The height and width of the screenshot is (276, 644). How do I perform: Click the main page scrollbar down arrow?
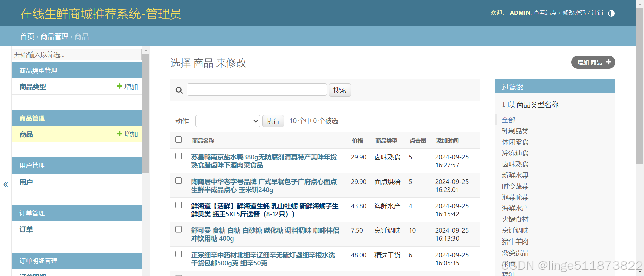pyautogui.click(x=640, y=272)
